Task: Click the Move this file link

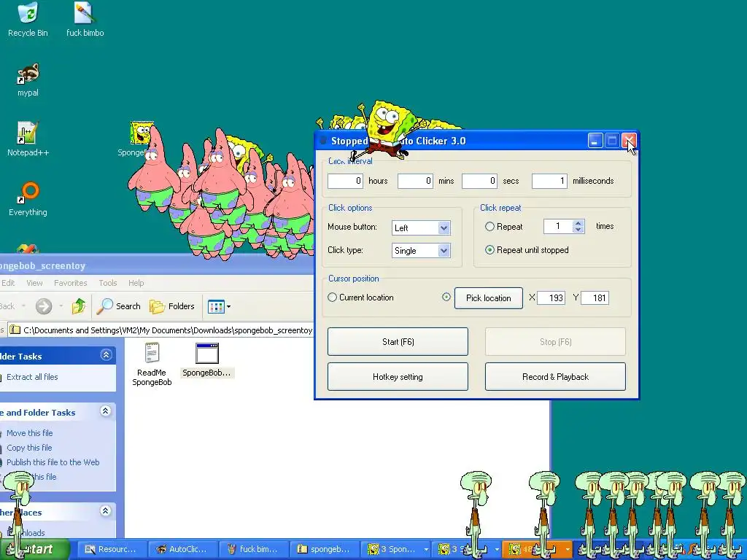Action: pos(29,433)
